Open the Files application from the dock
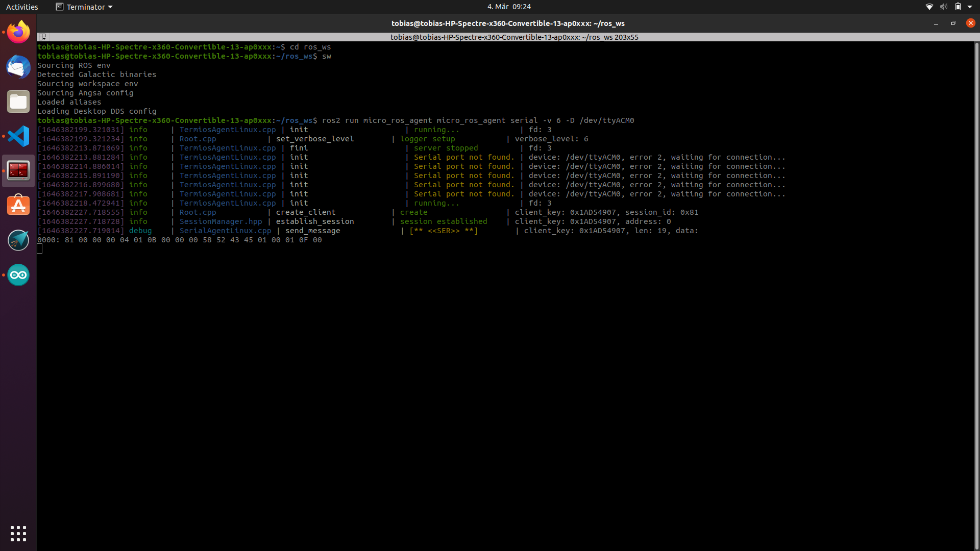 pos(18,102)
